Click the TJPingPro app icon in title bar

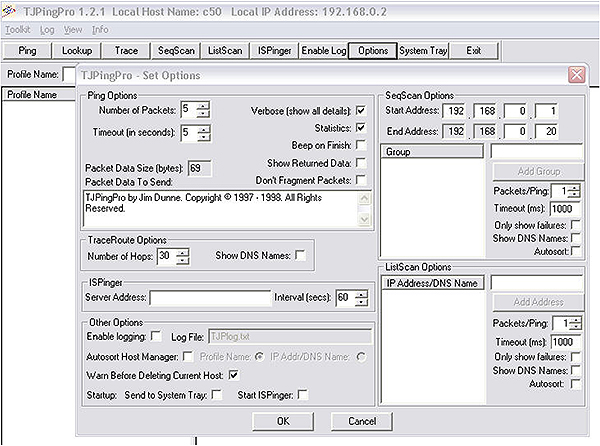[9, 11]
